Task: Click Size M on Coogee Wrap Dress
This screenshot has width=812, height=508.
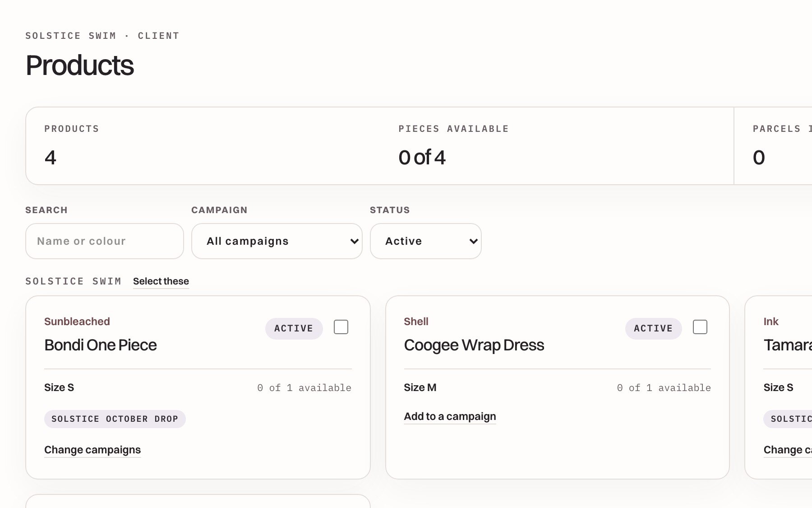Action: click(420, 387)
